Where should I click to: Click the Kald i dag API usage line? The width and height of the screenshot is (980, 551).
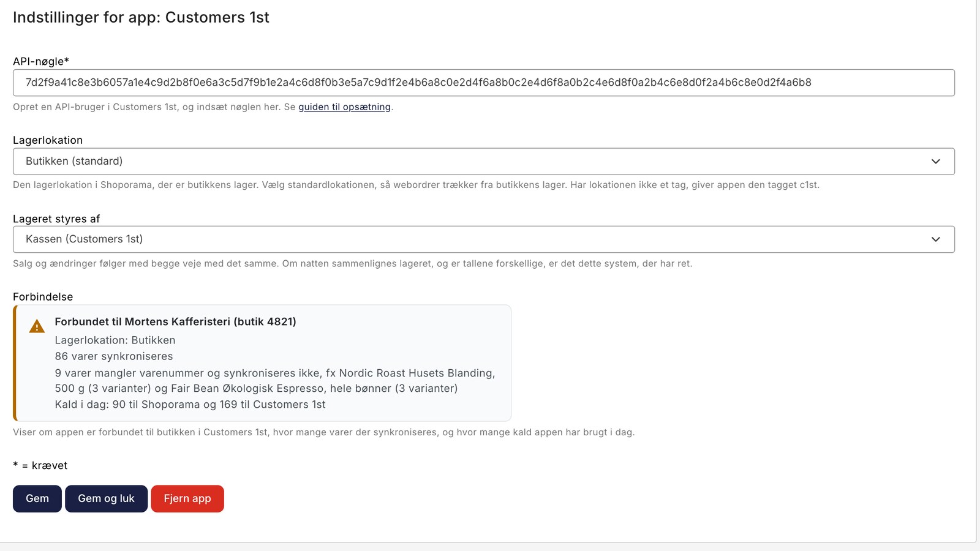190,405
